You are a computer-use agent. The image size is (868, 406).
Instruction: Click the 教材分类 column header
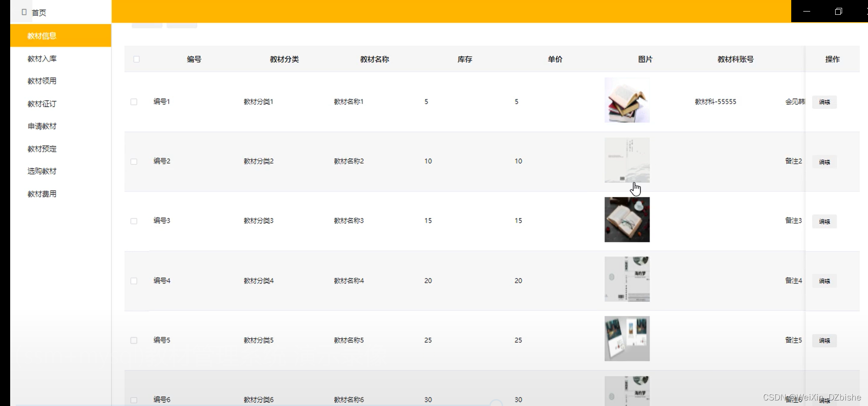[284, 59]
